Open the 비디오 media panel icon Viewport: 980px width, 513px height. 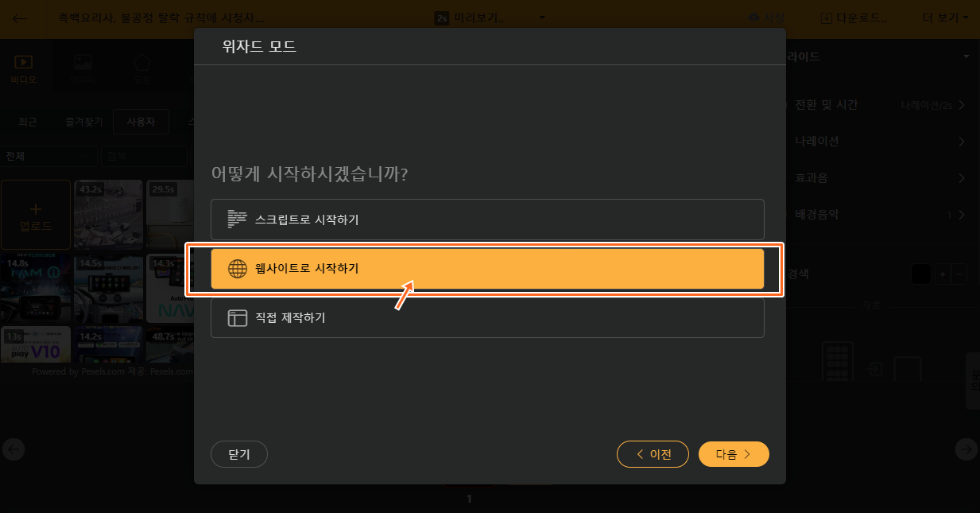[x=23, y=68]
